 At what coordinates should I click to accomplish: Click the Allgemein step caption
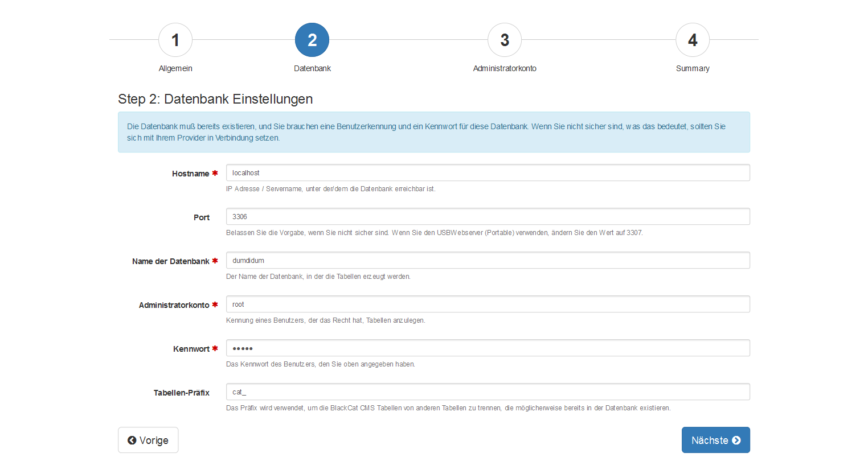click(x=175, y=68)
